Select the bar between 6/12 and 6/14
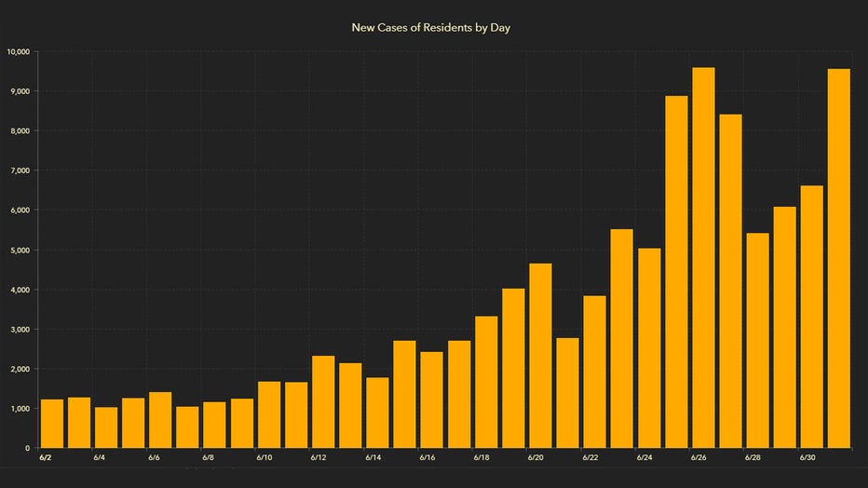This screenshot has width=868, height=488. click(350, 405)
